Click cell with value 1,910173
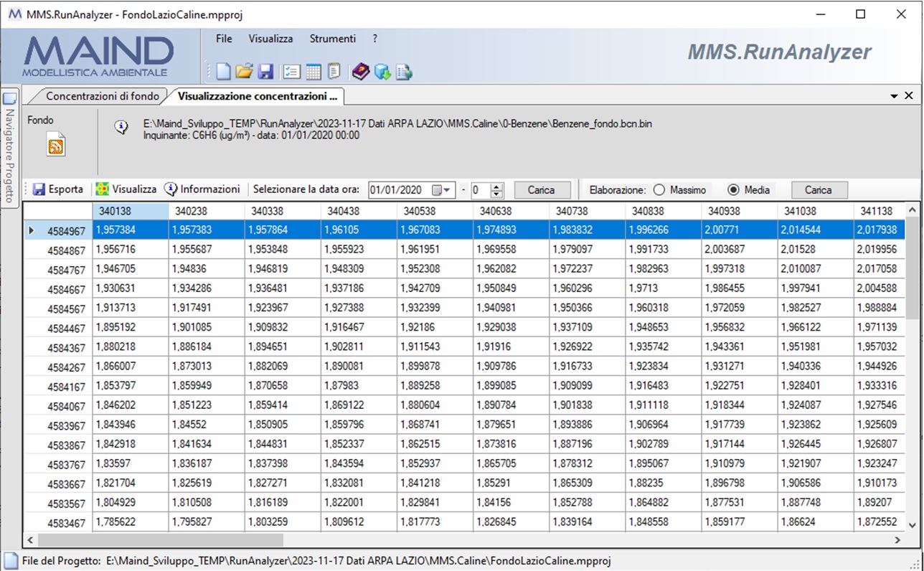The width and height of the screenshot is (924, 571). 880,483
